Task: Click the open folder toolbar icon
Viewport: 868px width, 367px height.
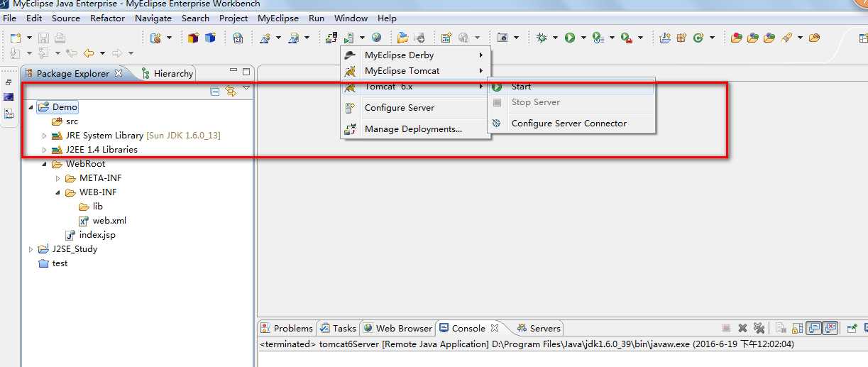Action: [402, 38]
